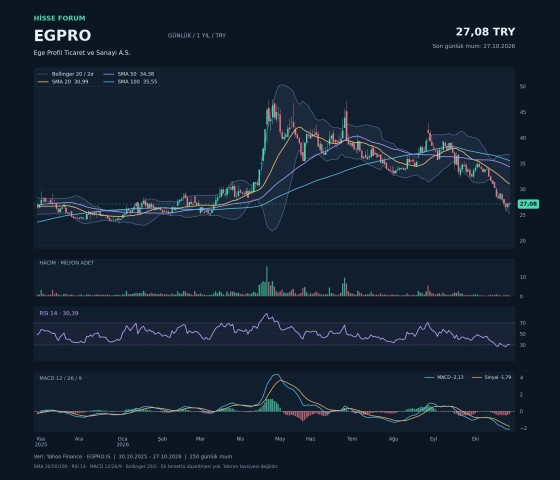
Task: Click the 10 label on the volume axis
Action: [523, 277]
